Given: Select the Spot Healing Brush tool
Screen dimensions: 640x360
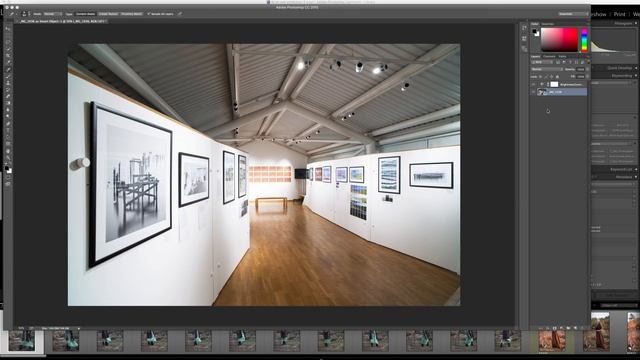Looking at the screenshot, I should coord(8,69).
